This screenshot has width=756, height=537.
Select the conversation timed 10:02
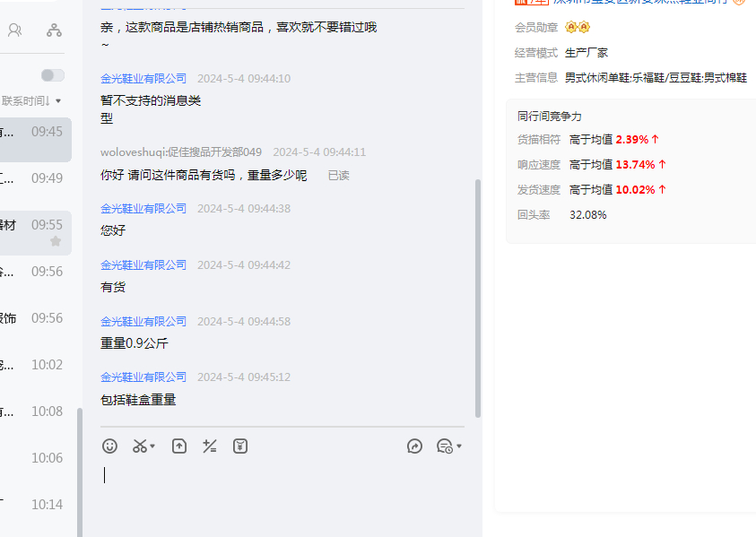(36, 373)
